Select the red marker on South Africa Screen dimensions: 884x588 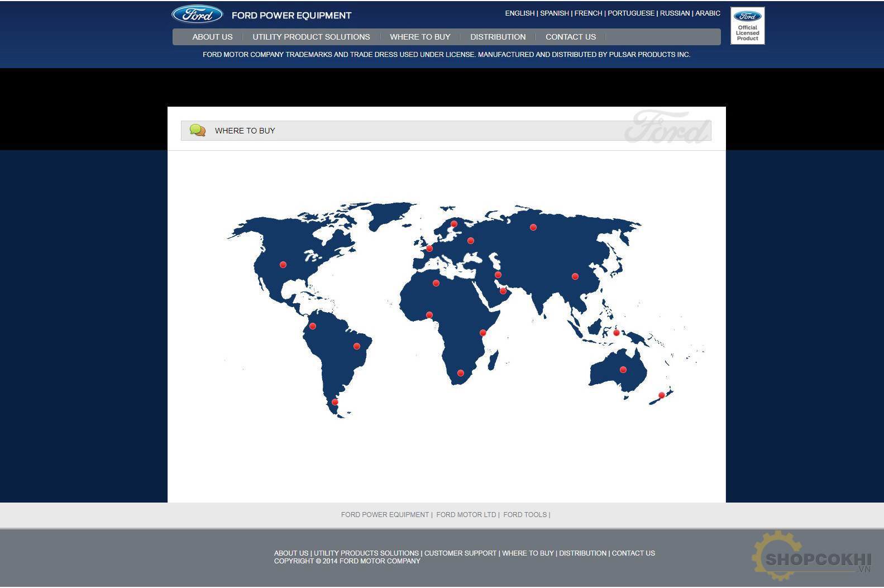[x=461, y=373]
